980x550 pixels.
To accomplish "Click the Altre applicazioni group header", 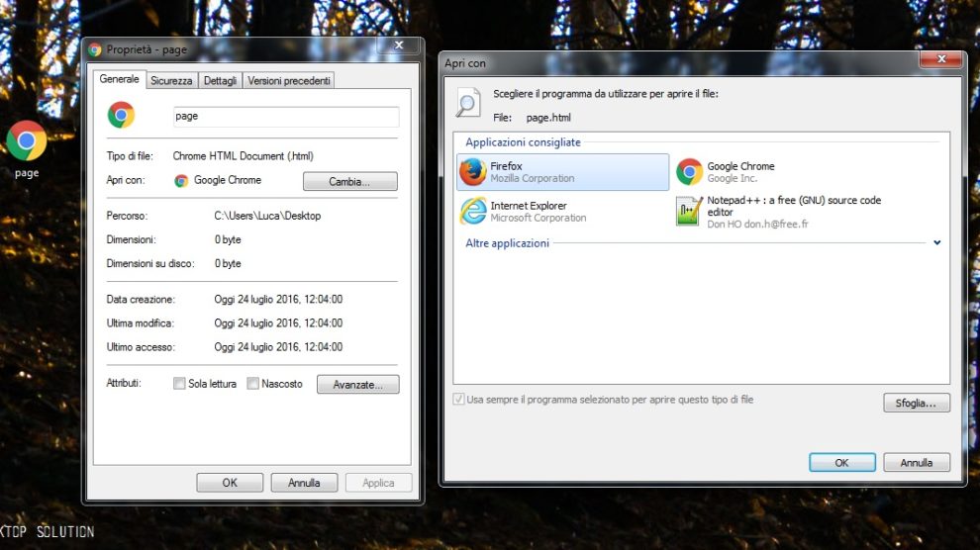I will click(x=507, y=242).
